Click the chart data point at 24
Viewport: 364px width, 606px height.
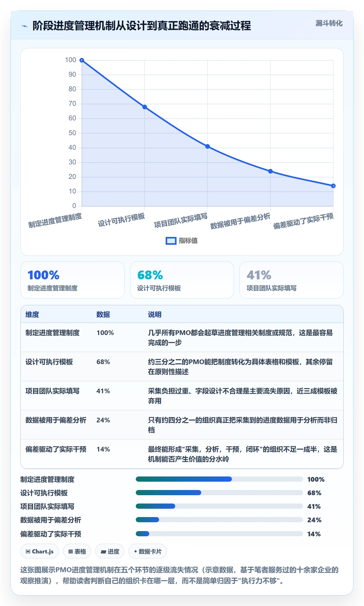[270, 171]
